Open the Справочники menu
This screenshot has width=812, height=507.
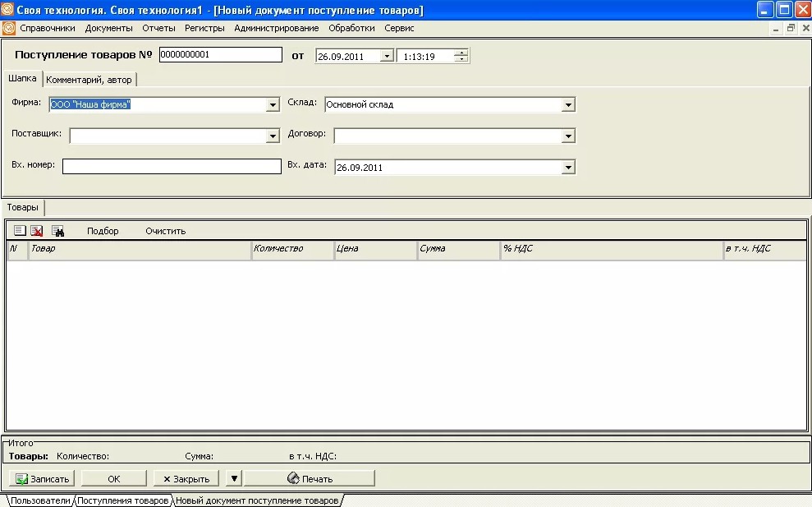pyautogui.click(x=48, y=28)
